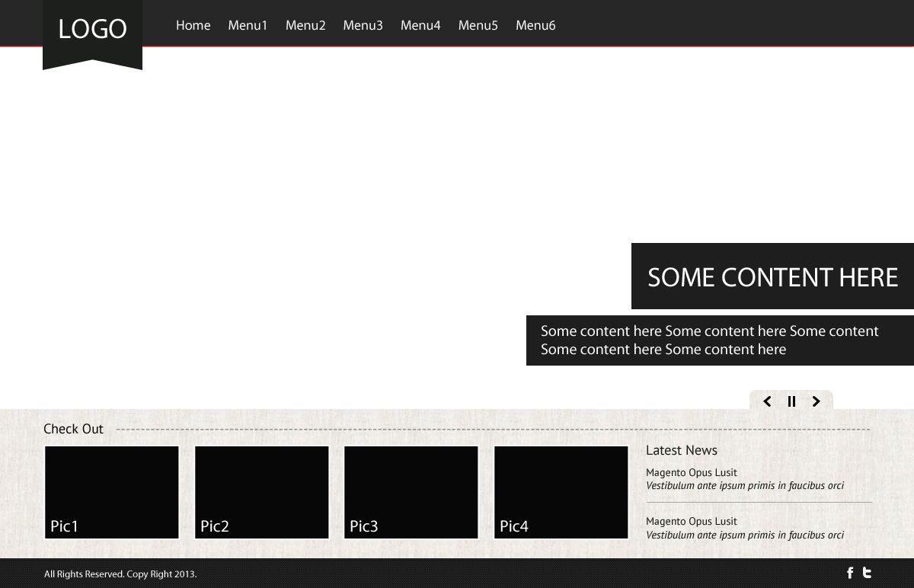The height and width of the screenshot is (588, 914).
Task: Click the Menu2 navigation item
Action: click(x=305, y=25)
